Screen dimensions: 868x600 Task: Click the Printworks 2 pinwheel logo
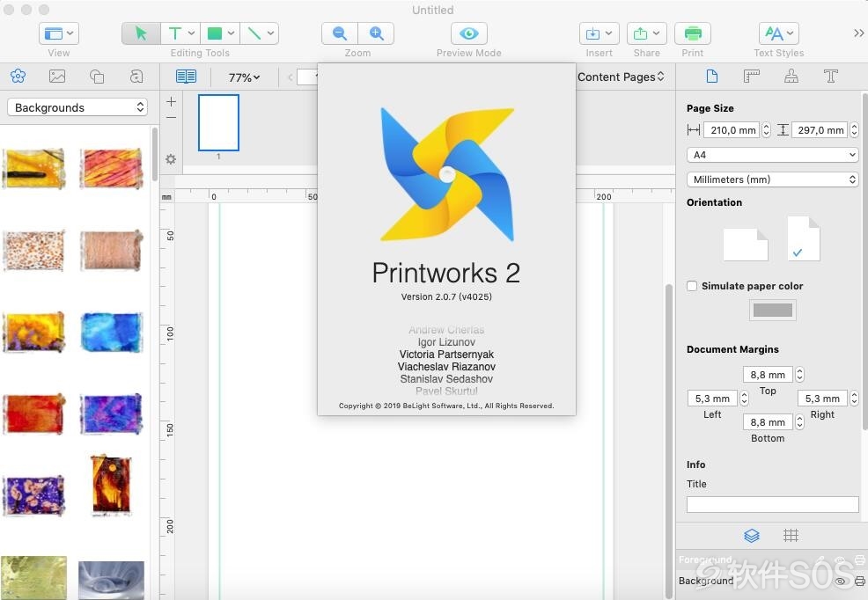tap(446, 174)
